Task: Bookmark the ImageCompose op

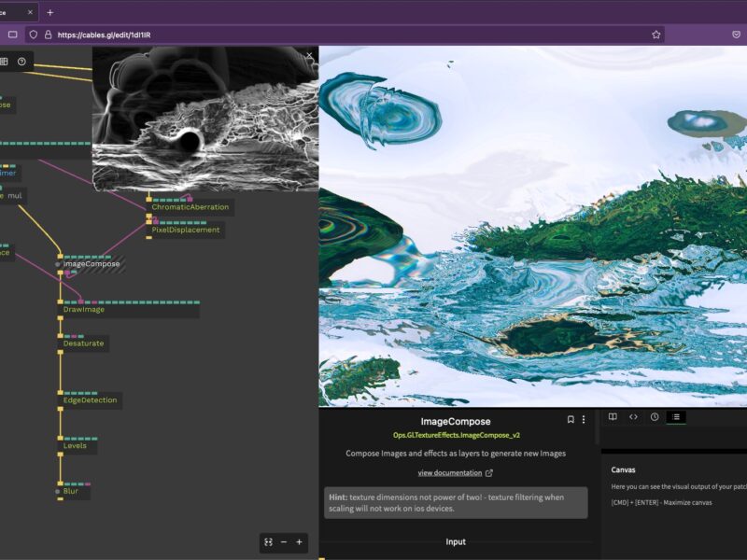Action: (x=571, y=420)
